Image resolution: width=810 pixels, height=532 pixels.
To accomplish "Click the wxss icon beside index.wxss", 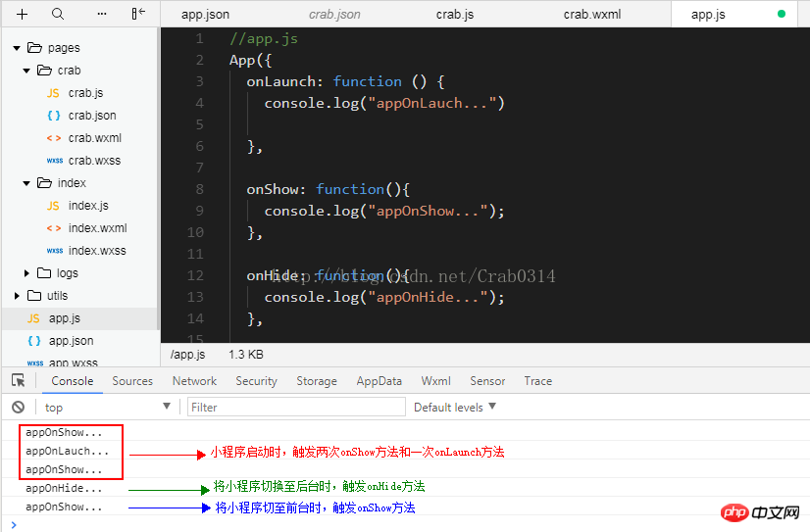I will pyautogui.click(x=54, y=251).
